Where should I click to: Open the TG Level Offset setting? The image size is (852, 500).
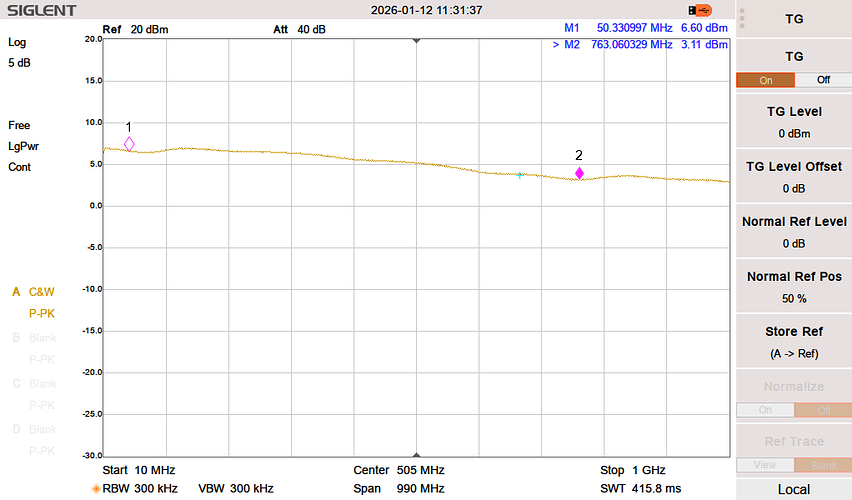pos(794,176)
